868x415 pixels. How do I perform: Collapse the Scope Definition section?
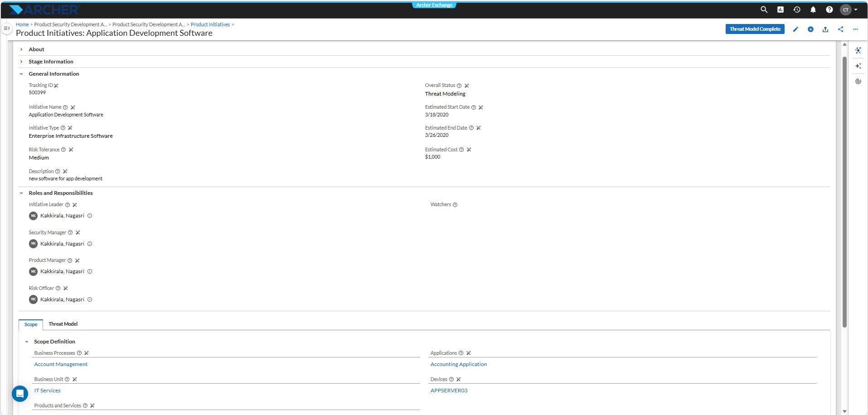tap(27, 342)
